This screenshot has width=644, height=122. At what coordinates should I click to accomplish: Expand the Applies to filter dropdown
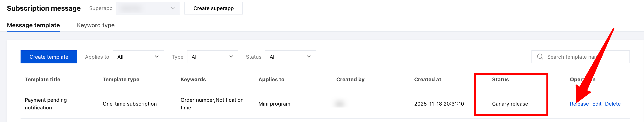[x=138, y=57]
